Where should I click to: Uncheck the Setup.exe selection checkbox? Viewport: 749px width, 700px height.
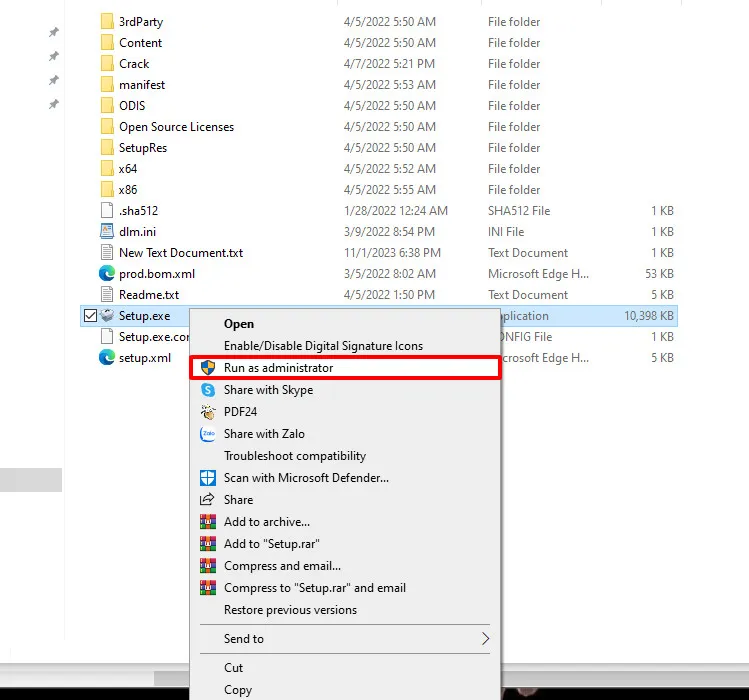pyautogui.click(x=91, y=316)
